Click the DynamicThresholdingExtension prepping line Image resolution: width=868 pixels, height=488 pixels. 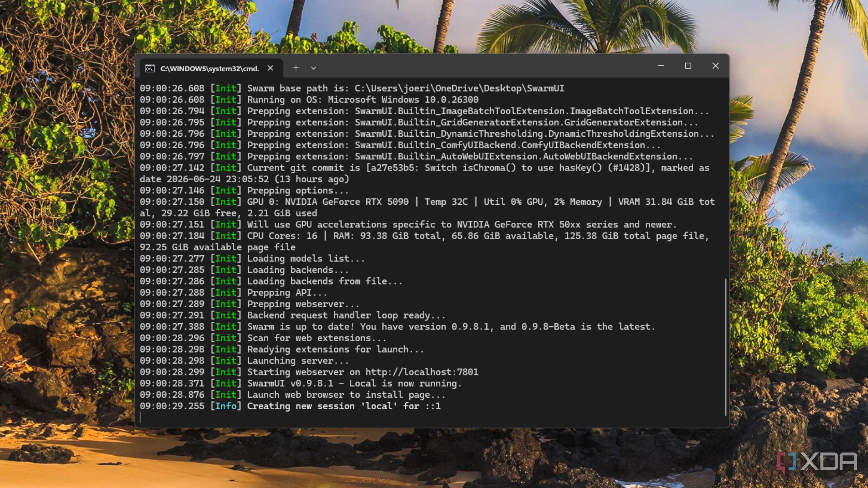tap(427, 134)
